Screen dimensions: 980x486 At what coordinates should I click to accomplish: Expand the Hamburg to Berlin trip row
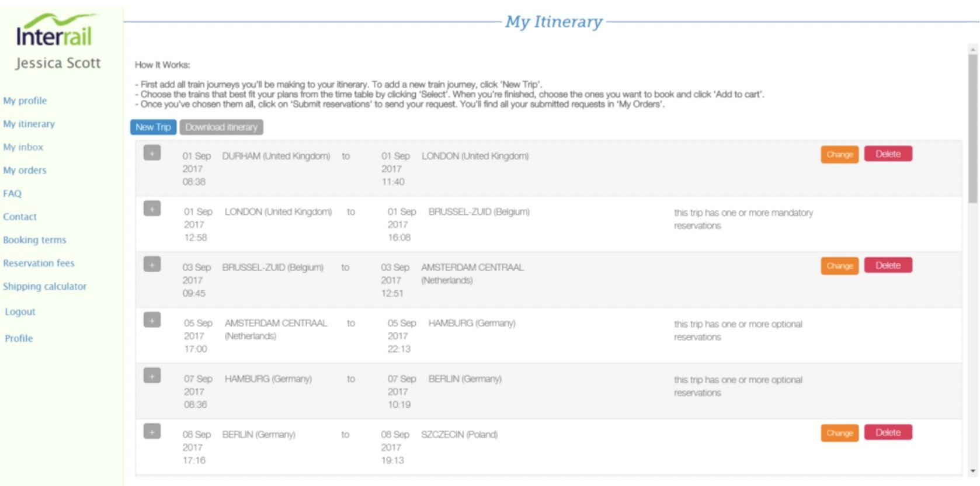152,376
